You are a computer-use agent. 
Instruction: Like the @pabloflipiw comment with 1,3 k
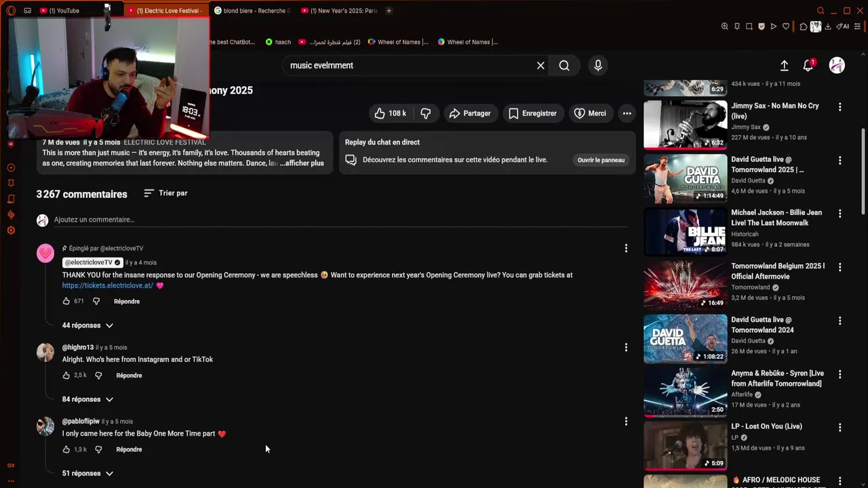(66, 449)
